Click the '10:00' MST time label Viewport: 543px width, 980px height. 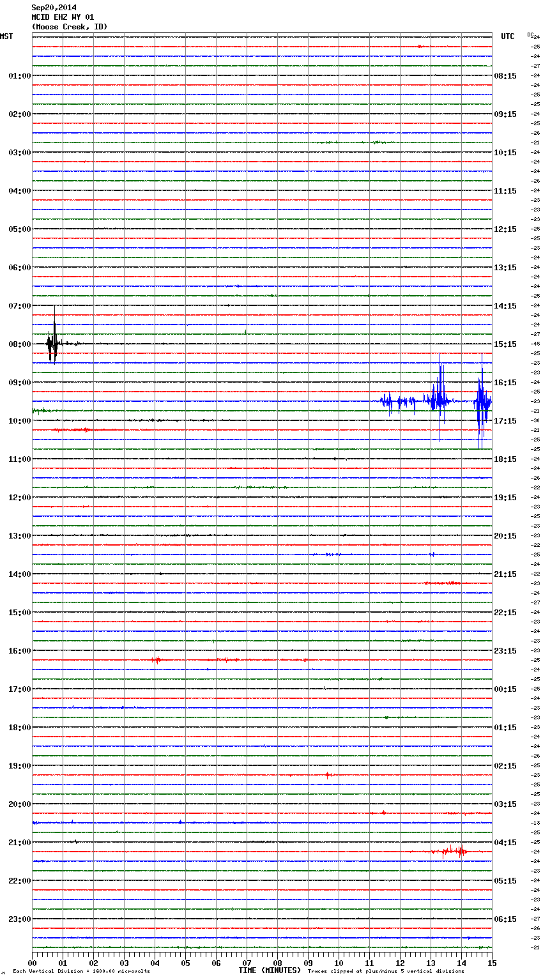click(x=19, y=421)
